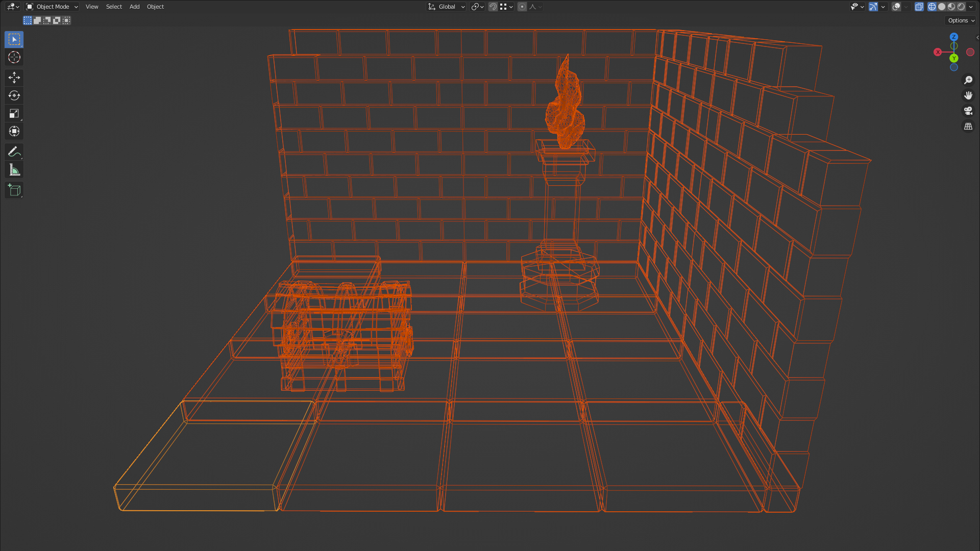Open the Object Mode dropdown
980x551 pixels.
click(52, 7)
